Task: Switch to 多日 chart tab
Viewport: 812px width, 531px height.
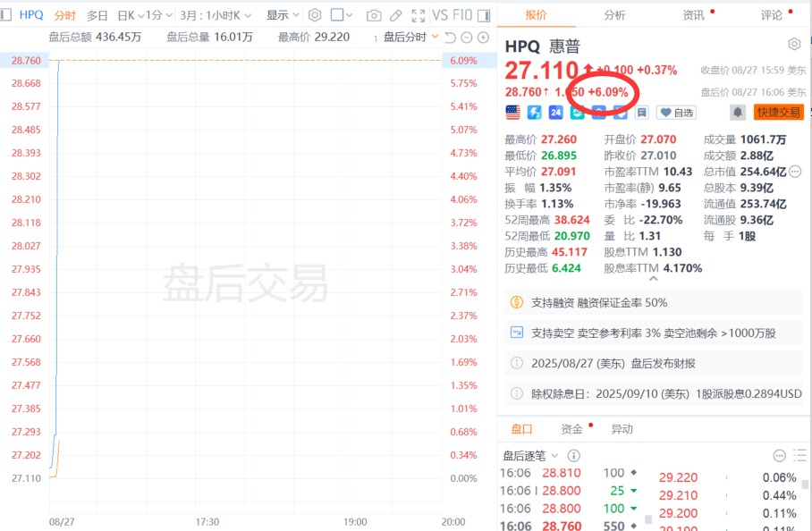Action: click(97, 15)
